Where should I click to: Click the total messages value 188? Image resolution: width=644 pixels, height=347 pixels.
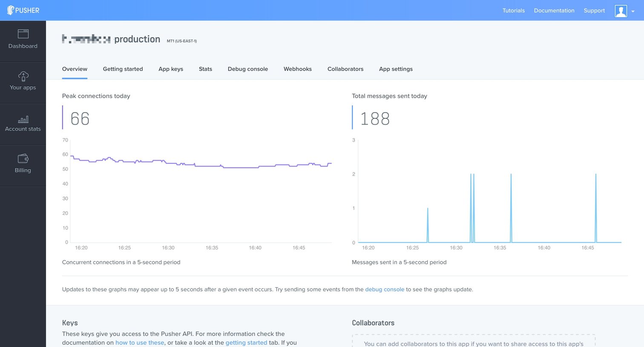[375, 119]
